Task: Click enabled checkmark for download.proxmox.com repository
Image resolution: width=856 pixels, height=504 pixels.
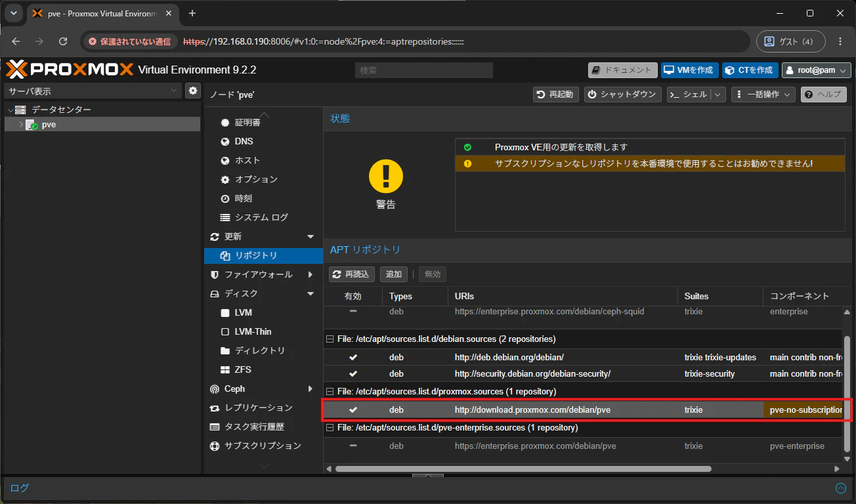Action: coord(353,410)
